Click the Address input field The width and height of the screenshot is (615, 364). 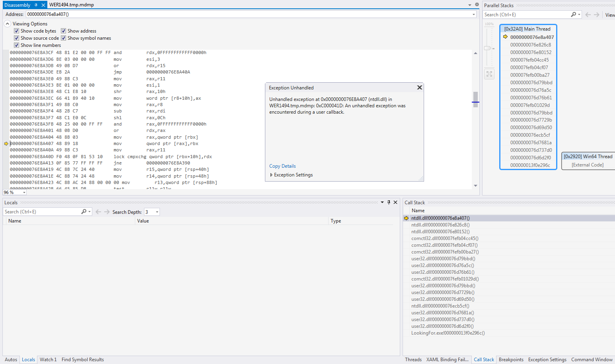point(248,14)
